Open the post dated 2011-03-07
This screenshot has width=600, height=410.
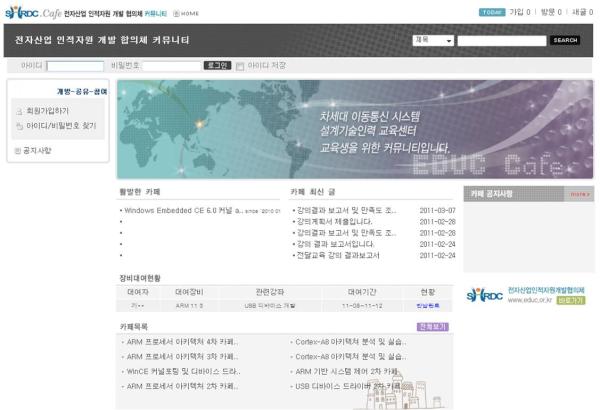tap(347, 211)
